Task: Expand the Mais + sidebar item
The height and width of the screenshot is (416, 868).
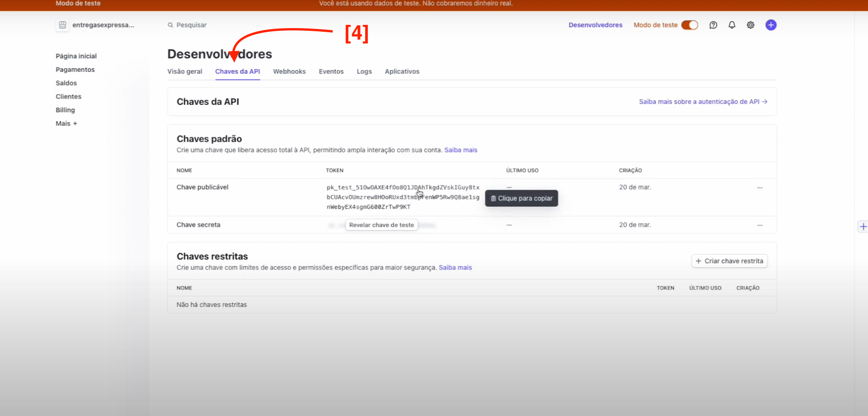Action: click(66, 123)
